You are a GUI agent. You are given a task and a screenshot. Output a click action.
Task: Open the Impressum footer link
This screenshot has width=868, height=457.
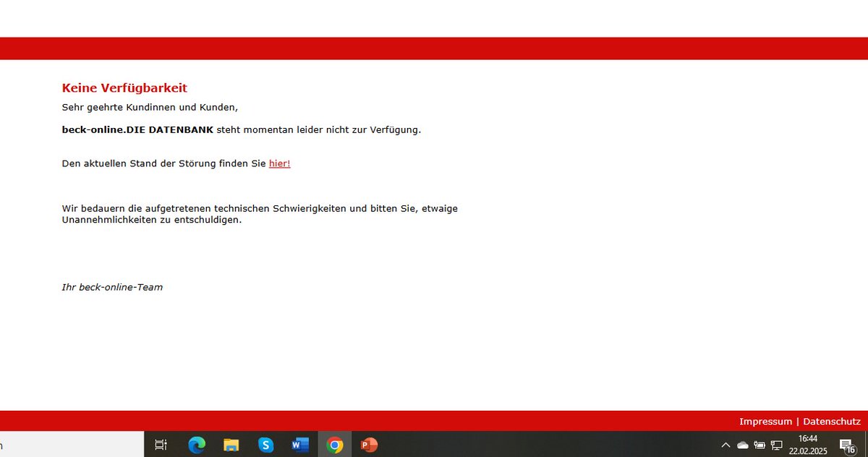[765, 421]
